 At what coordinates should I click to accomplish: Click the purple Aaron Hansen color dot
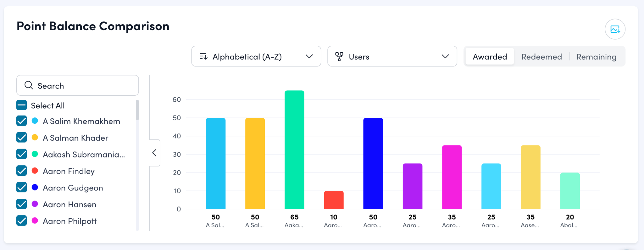(x=35, y=204)
